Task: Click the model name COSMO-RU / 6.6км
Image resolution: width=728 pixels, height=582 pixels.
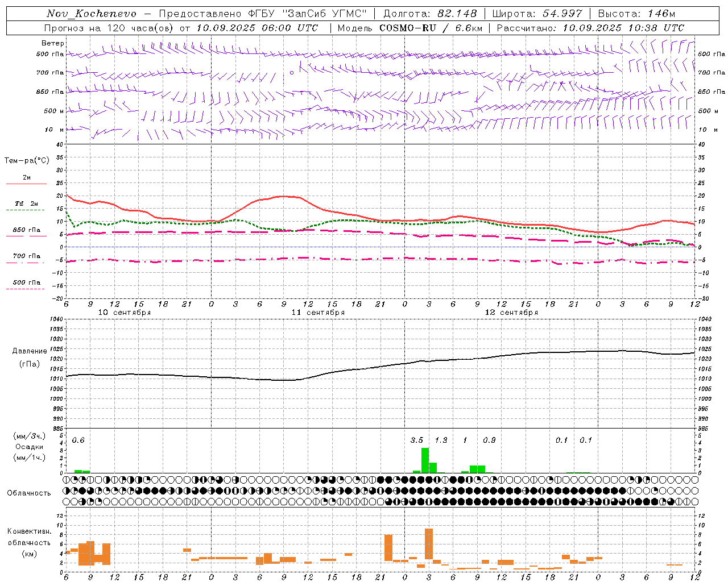Action: point(431,28)
